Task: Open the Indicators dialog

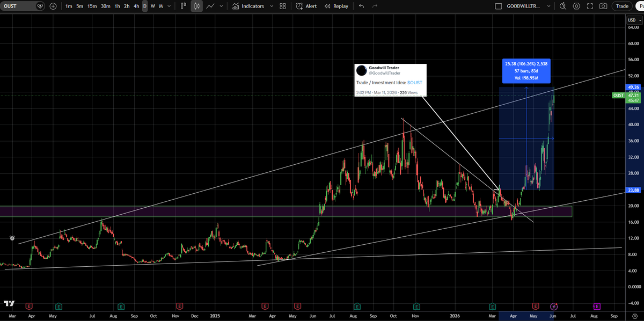Action: click(x=248, y=6)
